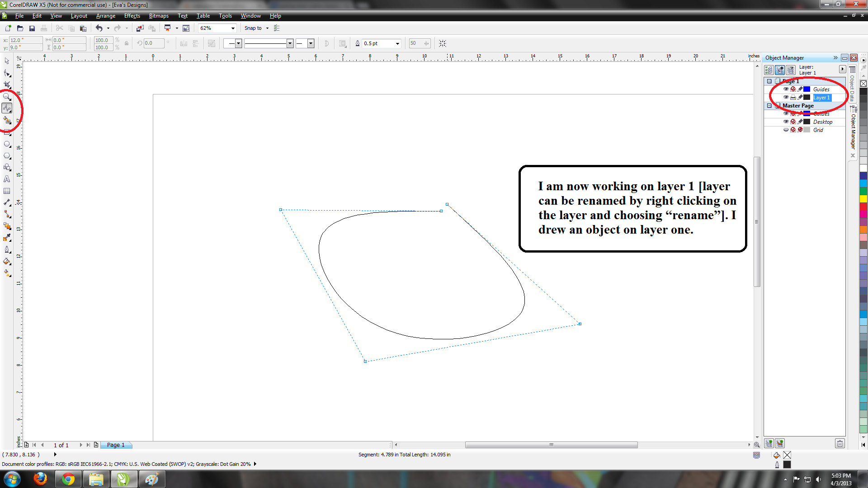Screen dimensions: 868x488
Task: Toggle visibility of the Guides layer
Action: (x=786, y=89)
